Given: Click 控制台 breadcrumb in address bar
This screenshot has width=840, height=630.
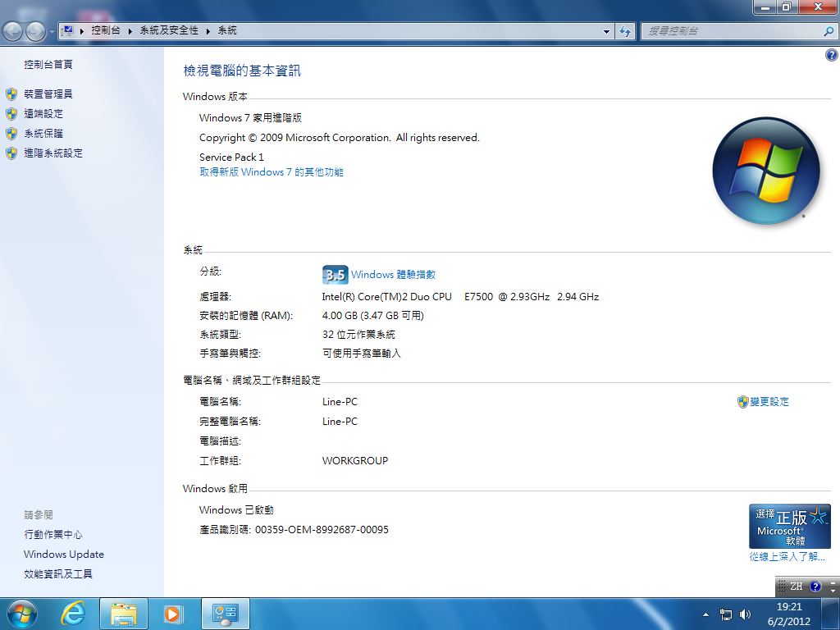Looking at the screenshot, I should pyautogui.click(x=105, y=30).
